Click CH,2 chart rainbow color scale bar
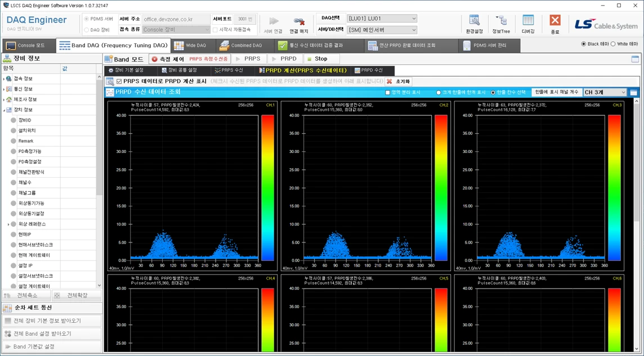This screenshot has width=644, height=356. point(441,188)
